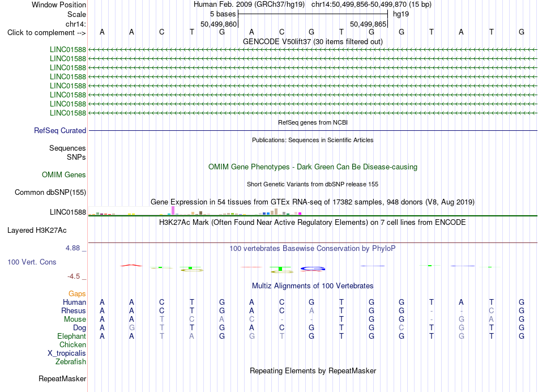Select the Dog species row label
Screen dimensions: 538x392
coord(79,328)
